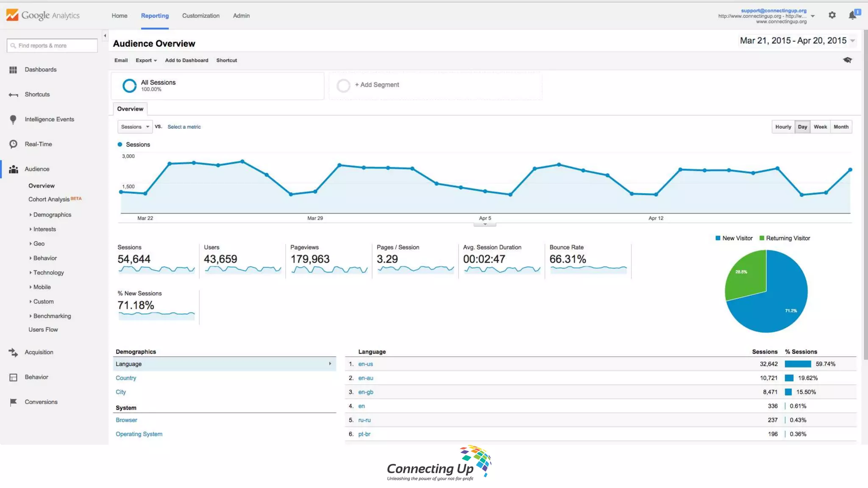Expand the Demographics sidebar item
This screenshot has width=868, height=488.
point(52,215)
